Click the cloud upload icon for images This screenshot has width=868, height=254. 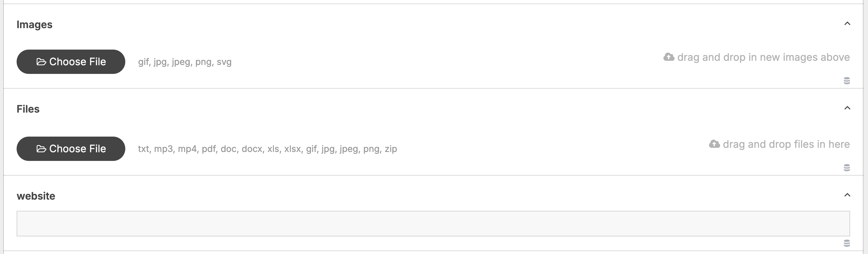click(669, 57)
